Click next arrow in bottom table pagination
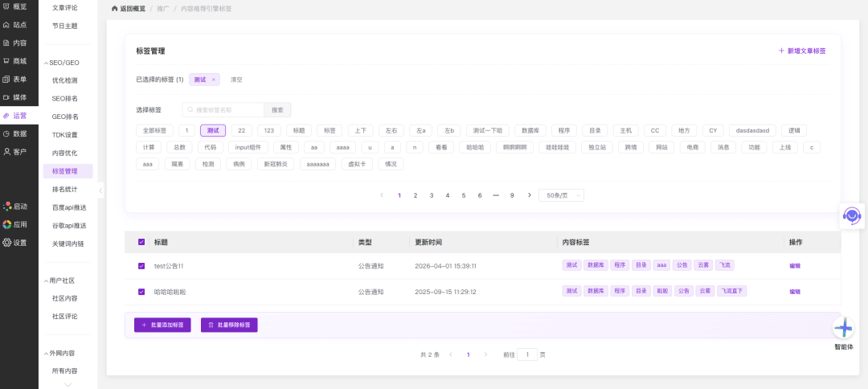The height and width of the screenshot is (389, 868). click(x=485, y=354)
